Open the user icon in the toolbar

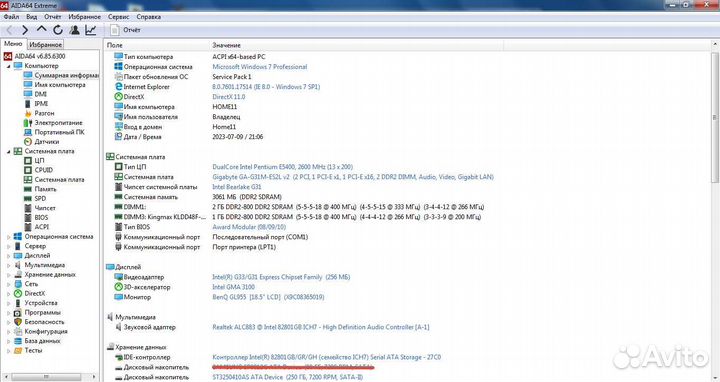click(74, 30)
